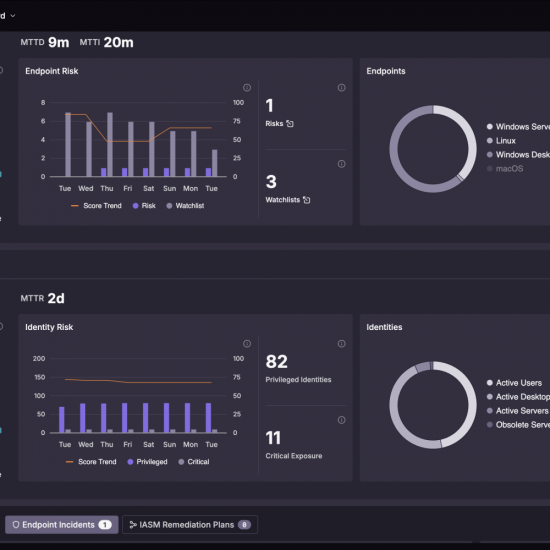Click first Tue watchlist bar in Endpoint Risk

[68, 145]
